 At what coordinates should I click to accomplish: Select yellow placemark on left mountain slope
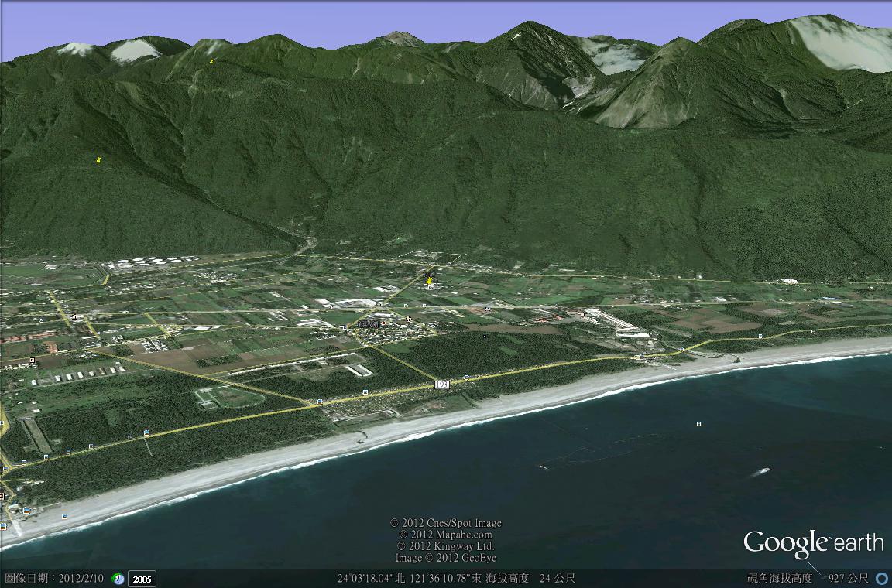point(98,160)
